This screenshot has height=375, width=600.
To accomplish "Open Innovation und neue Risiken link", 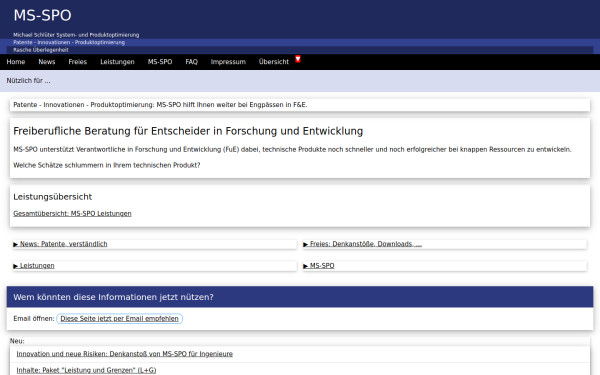I will pos(124,354).
